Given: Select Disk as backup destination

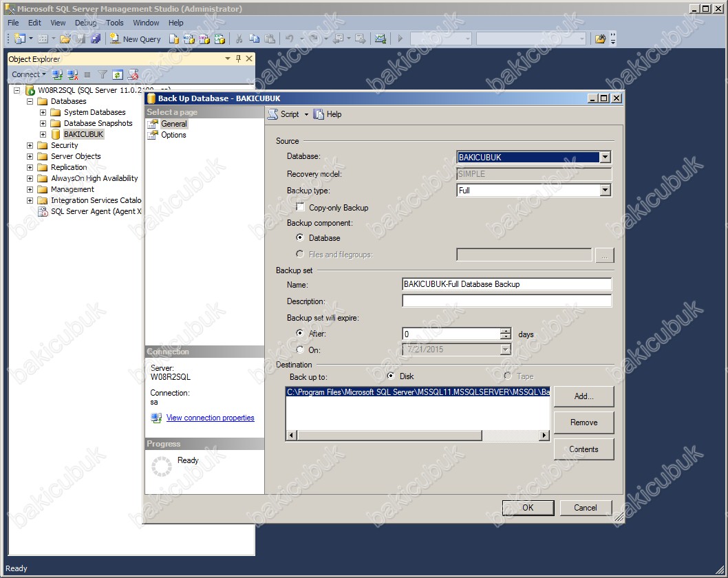Looking at the screenshot, I should pyautogui.click(x=391, y=376).
